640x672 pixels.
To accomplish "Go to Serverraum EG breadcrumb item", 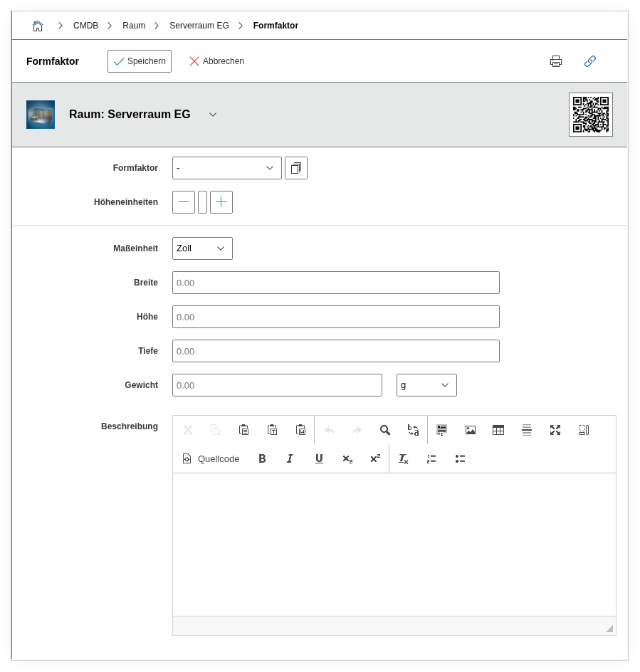I will pos(199,26).
